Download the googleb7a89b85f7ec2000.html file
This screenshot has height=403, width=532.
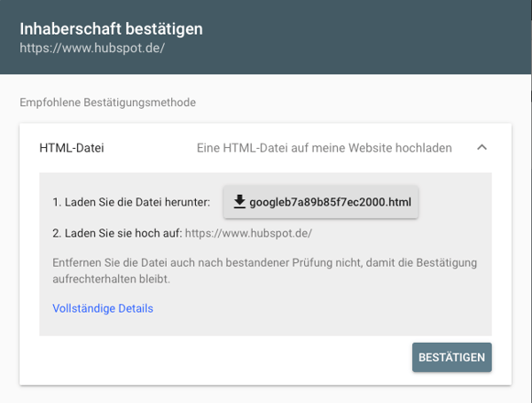321,202
